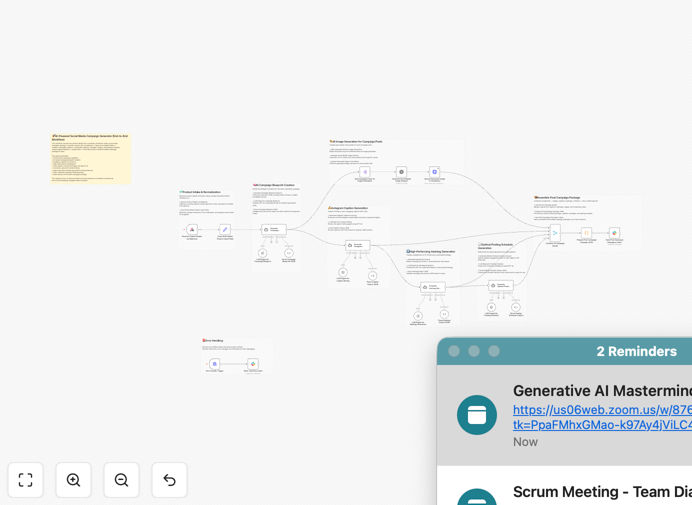Select the red trigger node in Product Intake
The image size is (692, 505).
coord(192,230)
